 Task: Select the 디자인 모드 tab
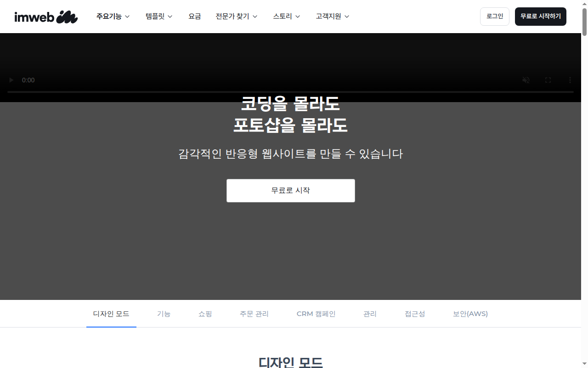(x=111, y=314)
